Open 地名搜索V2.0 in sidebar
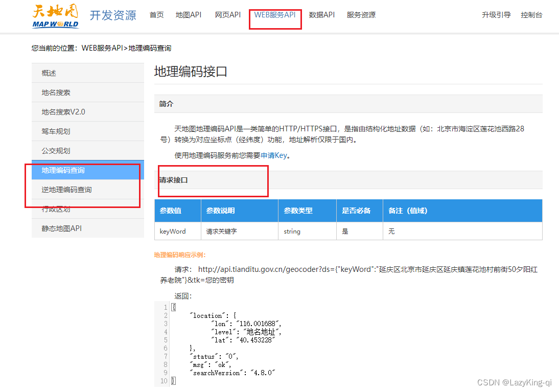559x392 pixels. (x=88, y=112)
